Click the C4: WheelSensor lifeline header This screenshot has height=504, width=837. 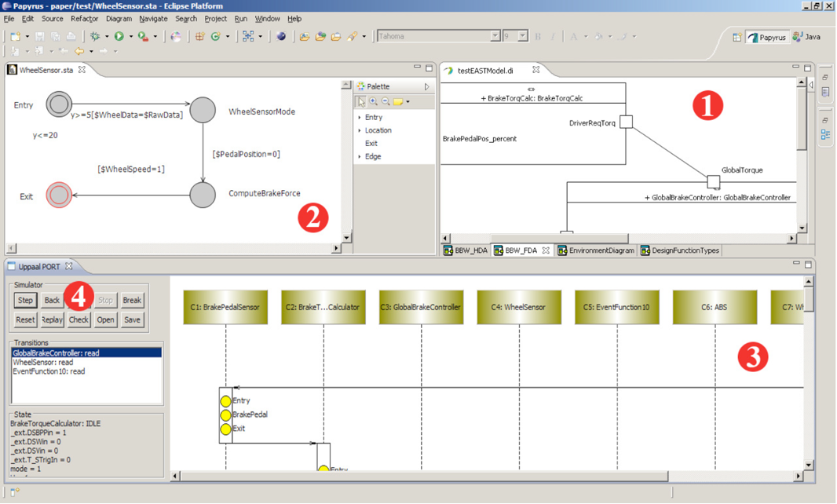tap(519, 307)
